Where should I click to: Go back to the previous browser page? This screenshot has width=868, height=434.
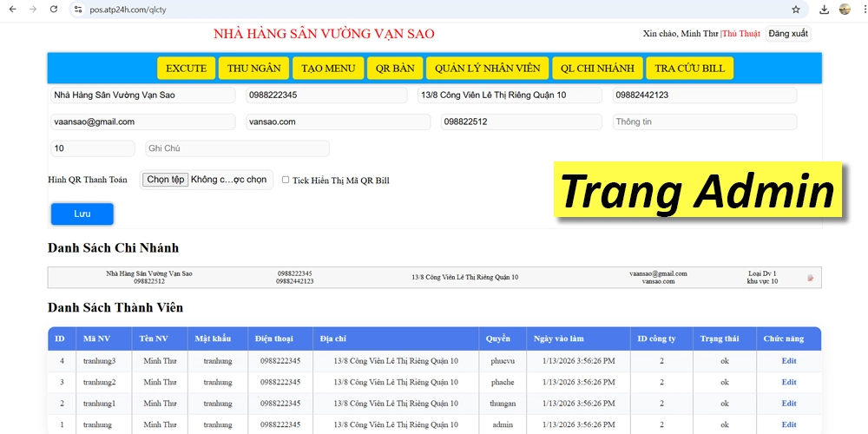pos(13,9)
